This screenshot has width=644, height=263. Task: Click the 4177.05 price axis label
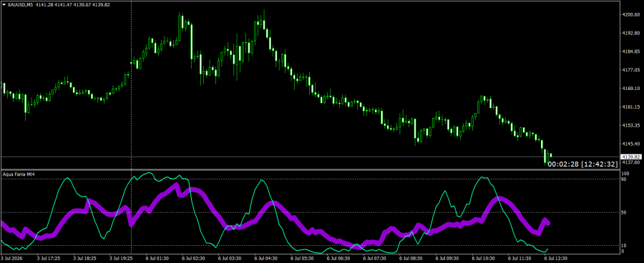[631, 70]
